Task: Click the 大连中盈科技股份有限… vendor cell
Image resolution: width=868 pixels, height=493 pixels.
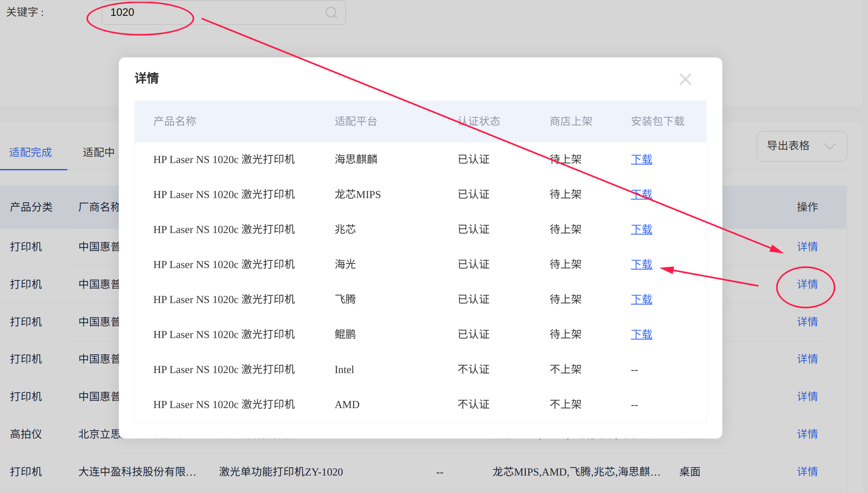Action: click(137, 472)
